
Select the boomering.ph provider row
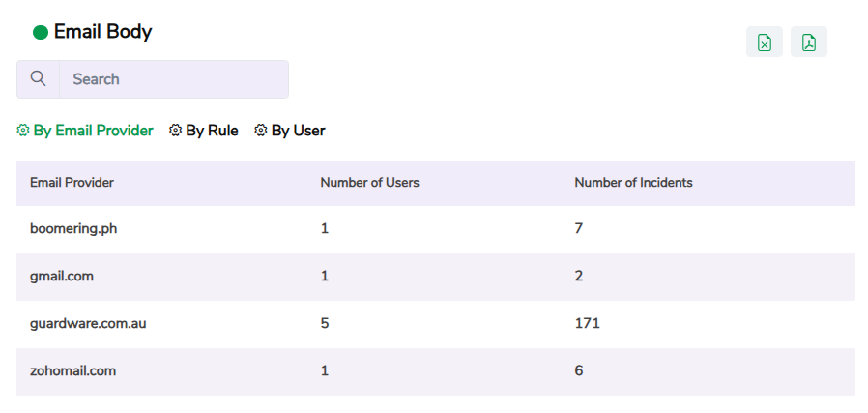[x=73, y=229]
